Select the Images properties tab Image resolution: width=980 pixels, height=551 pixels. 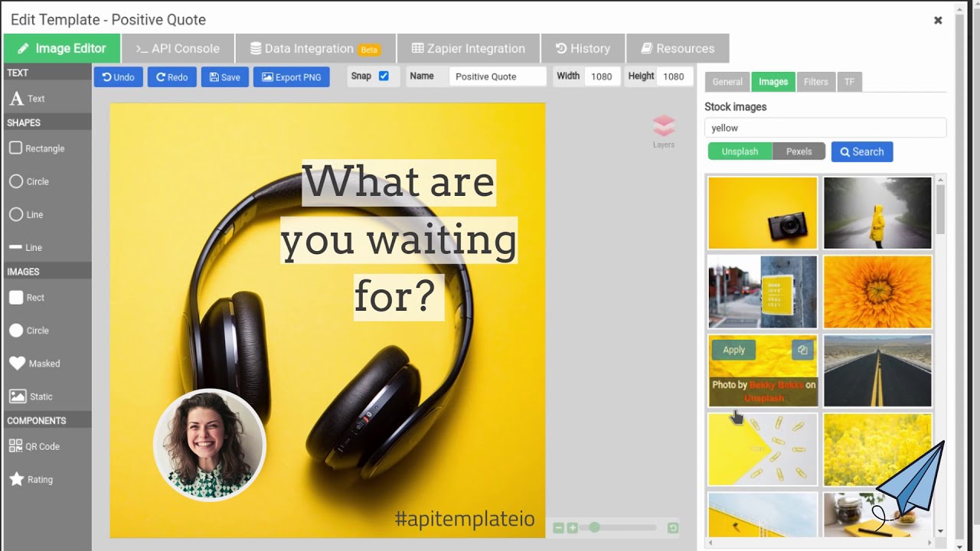tap(773, 82)
